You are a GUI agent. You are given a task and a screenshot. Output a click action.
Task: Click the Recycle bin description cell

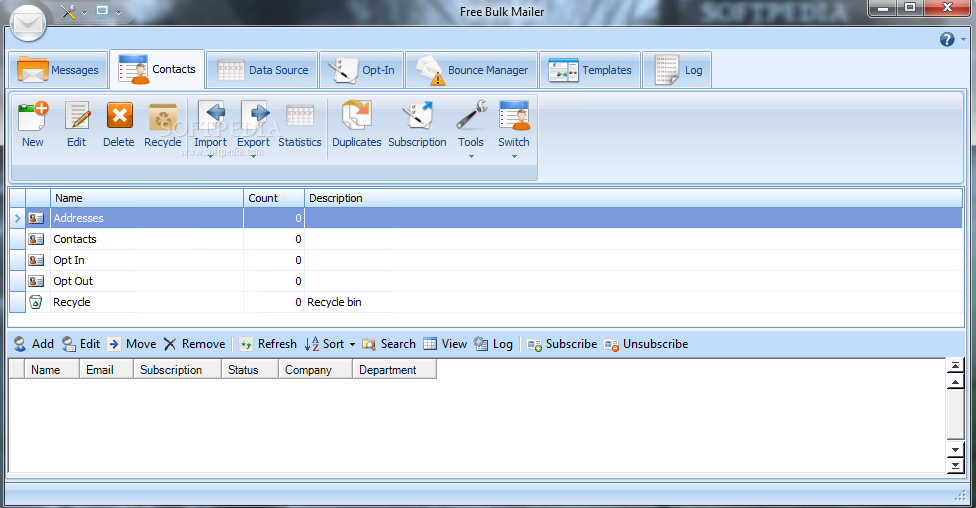pos(633,302)
